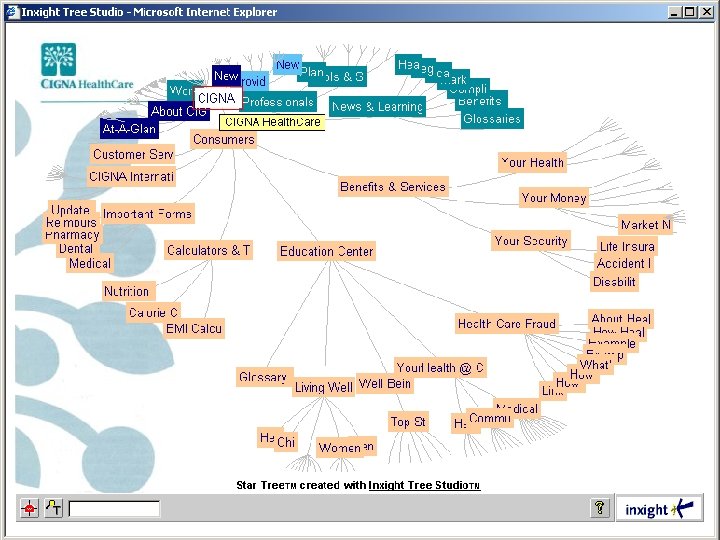Select the Health Care Fraud node

507,324
